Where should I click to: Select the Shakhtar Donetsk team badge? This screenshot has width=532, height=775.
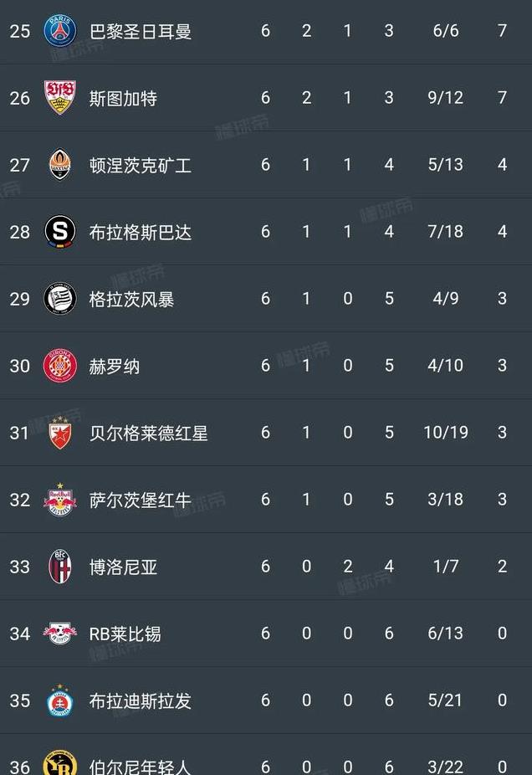point(60,165)
